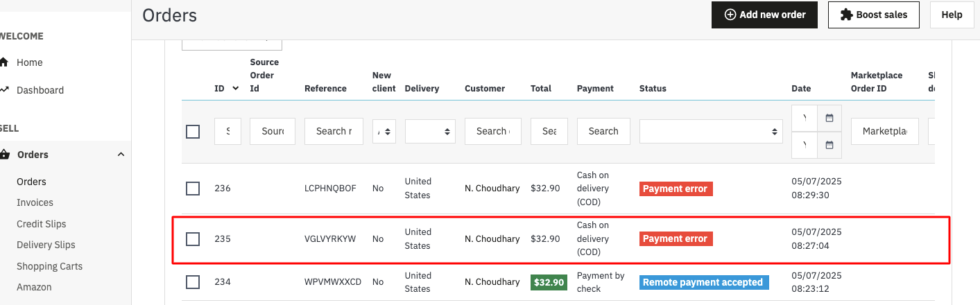Focus the Date from input field
Image resolution: width=980 pixels, height=305 pixels.
[x=805, y=118]
